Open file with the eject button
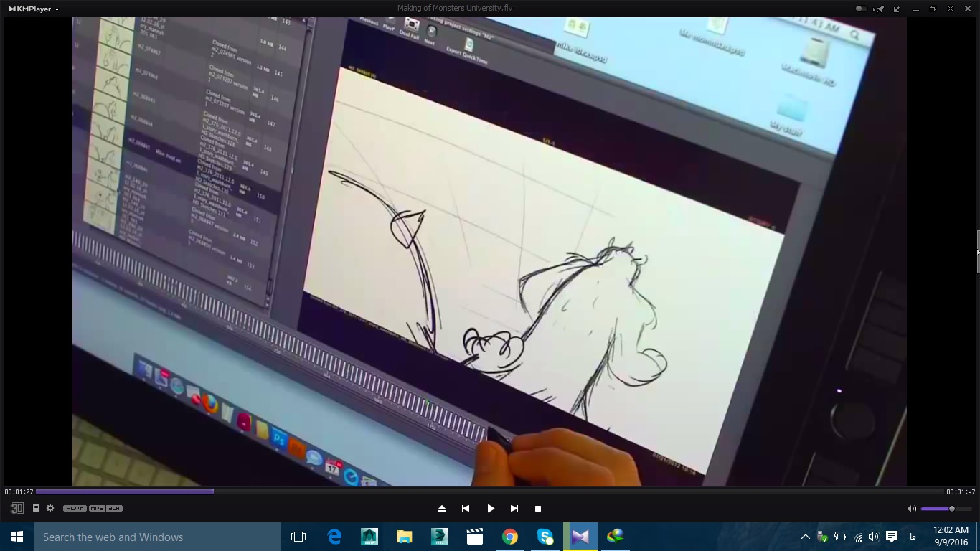This screenshot has width=980, height=551. [442, 508]
